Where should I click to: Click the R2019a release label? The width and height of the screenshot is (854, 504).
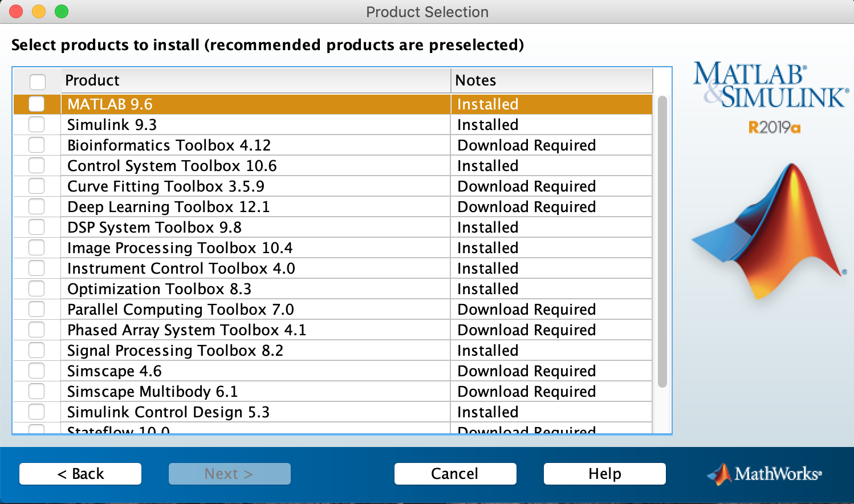click(774, 127)
